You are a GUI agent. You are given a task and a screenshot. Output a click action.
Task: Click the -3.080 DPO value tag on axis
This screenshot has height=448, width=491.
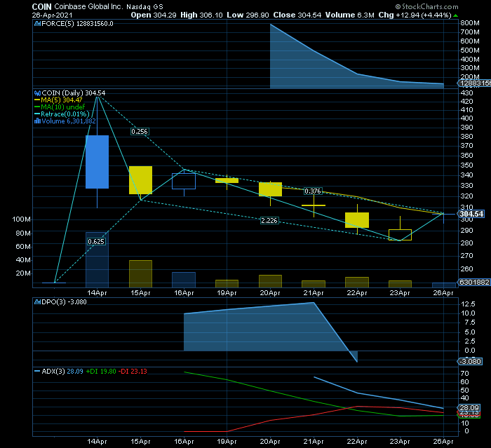pyautogui.click(x=470, y=361)
